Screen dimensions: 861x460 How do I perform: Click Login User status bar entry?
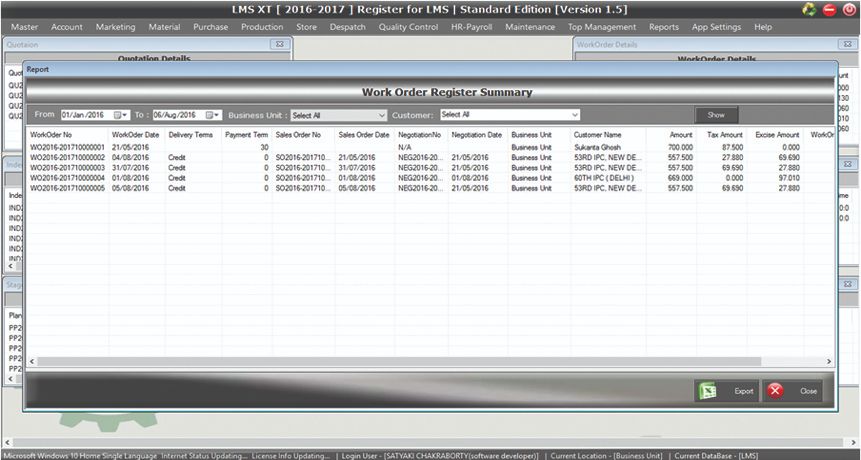point(440,456)
